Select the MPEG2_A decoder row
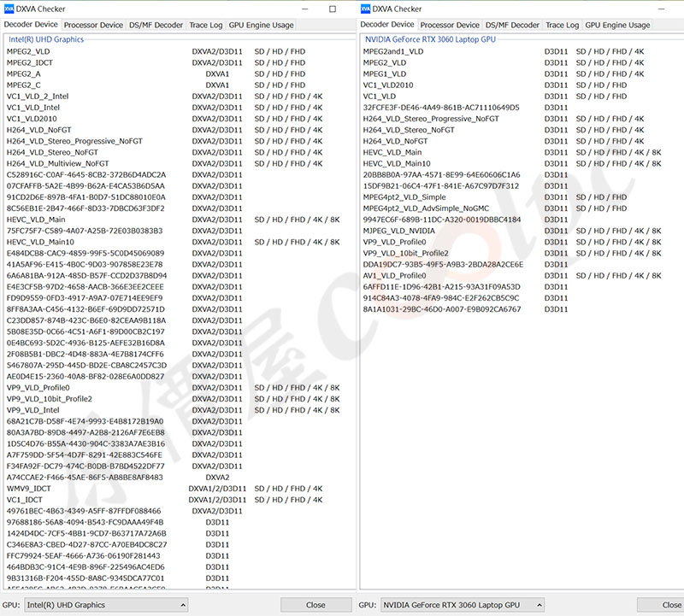The width and height of the screenshot is (684, 616). (x=156, y=74)
